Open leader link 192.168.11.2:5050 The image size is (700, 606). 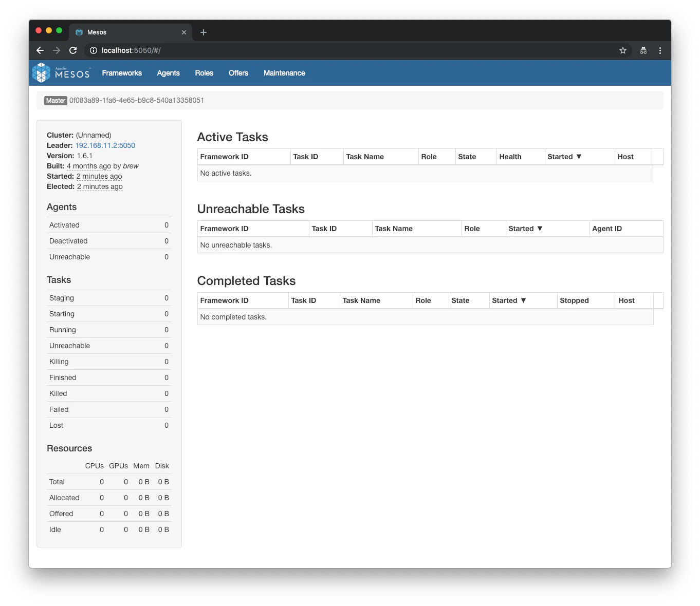105,145
